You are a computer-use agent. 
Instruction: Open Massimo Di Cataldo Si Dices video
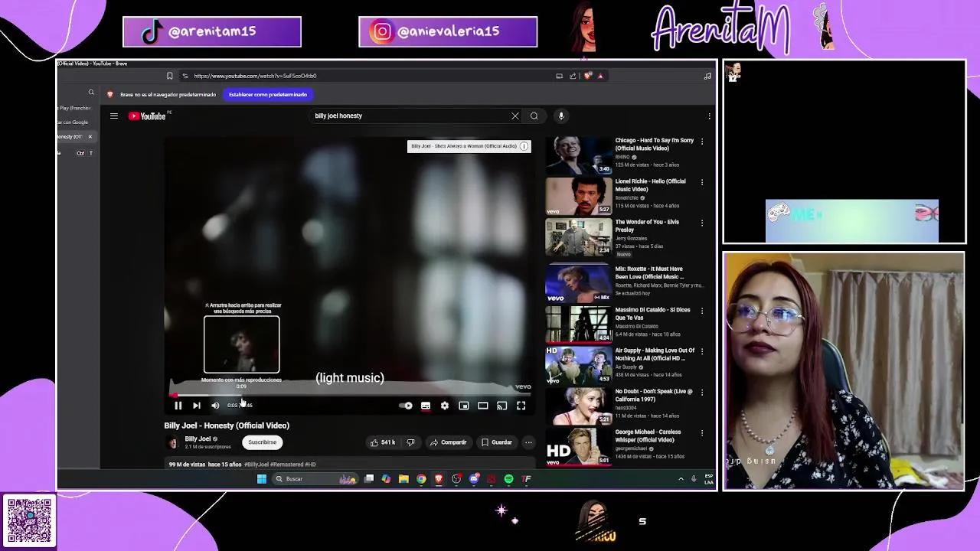(653, 314)
